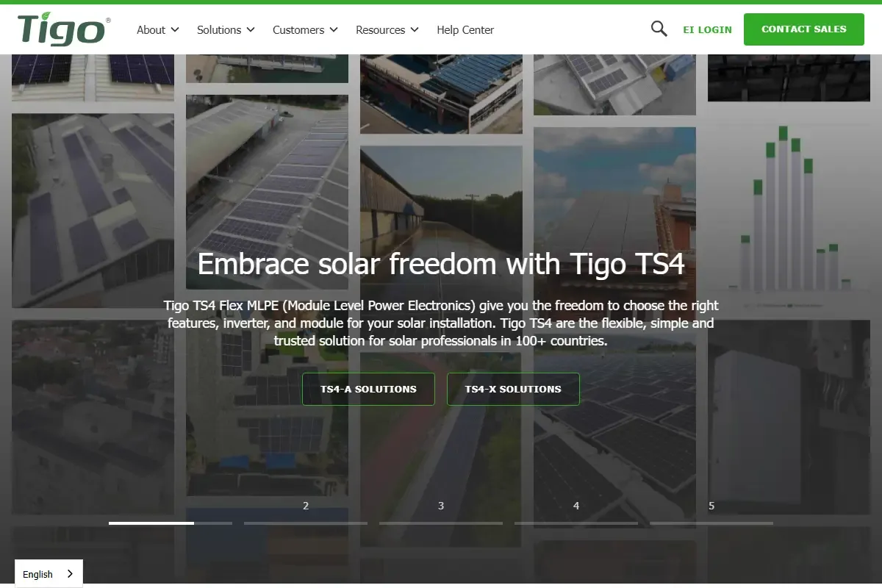Viewport: 882px width, 588px height.
Task: Go to carousel slide 5
Action: click(711, 514)
